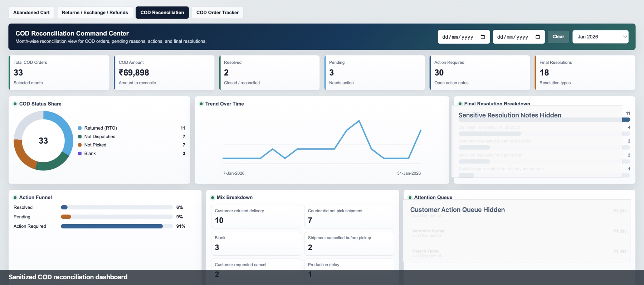This screenshot has height=285, width=644.
Task: Clear the date filters with Clear button
Action: [558, 37]
